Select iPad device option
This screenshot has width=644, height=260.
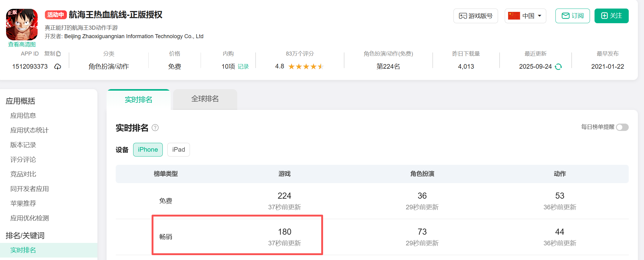[x=179, y=150]
